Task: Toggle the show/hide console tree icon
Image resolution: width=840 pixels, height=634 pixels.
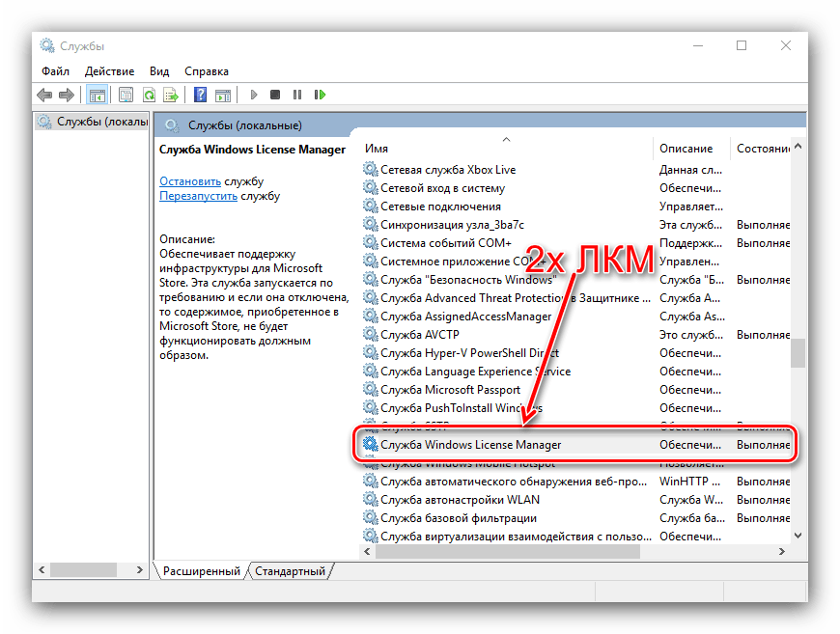Action: [97, 95]
